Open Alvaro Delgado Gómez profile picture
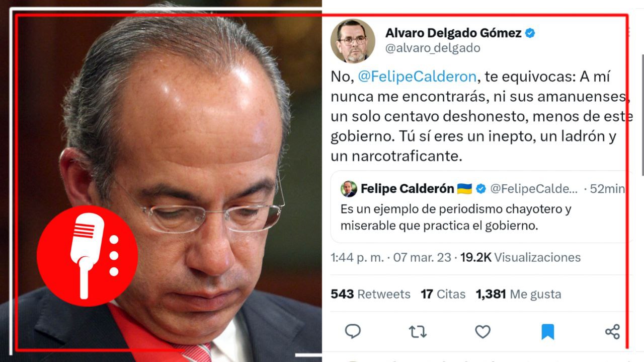The image size is (644, 362). [x=353, y=41]
